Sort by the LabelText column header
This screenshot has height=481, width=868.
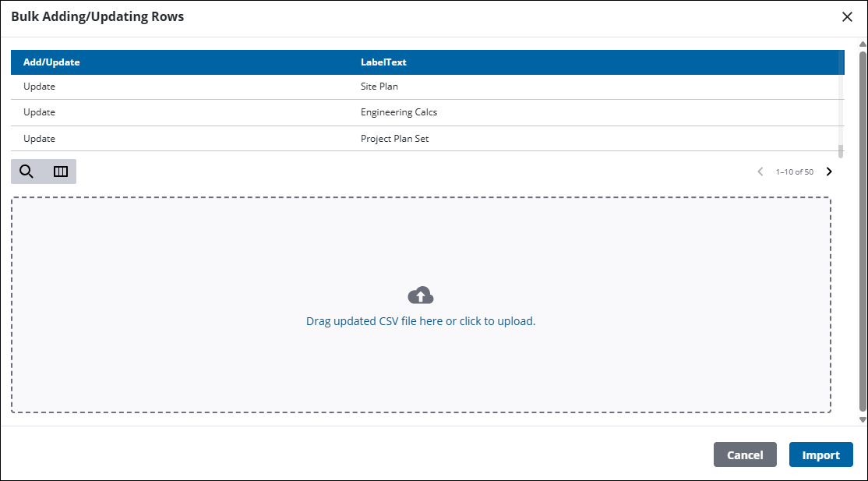click(383, 62)
